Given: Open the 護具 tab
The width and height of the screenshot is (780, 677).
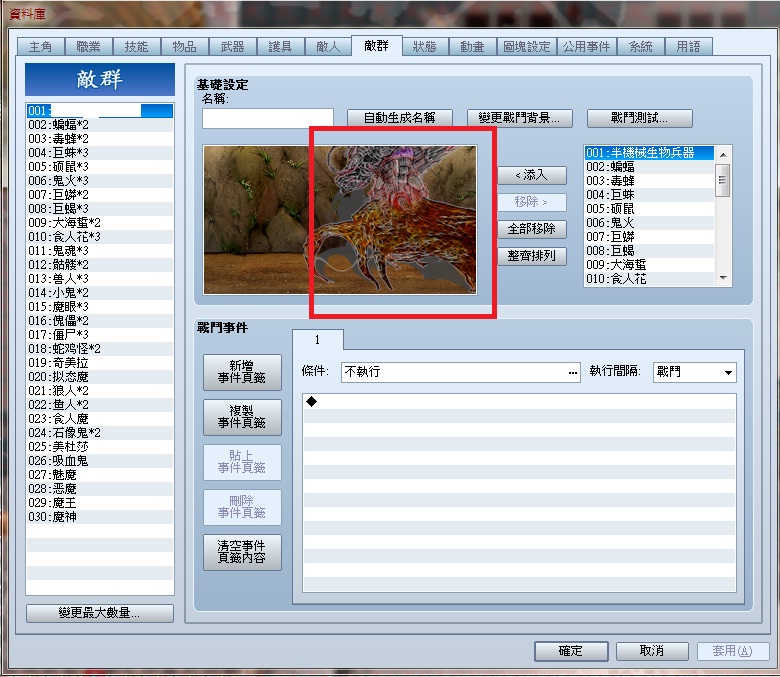Looking at the screenshot, I should click(x=280, y=46).
